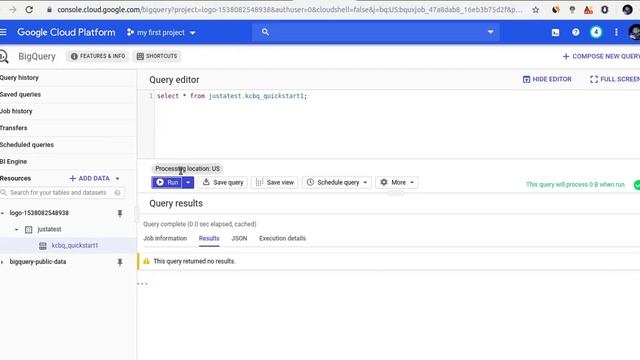The height and width of the screenshot is (360, 640).
Task: Click the first browser extension icon
Action: (556, 10)
